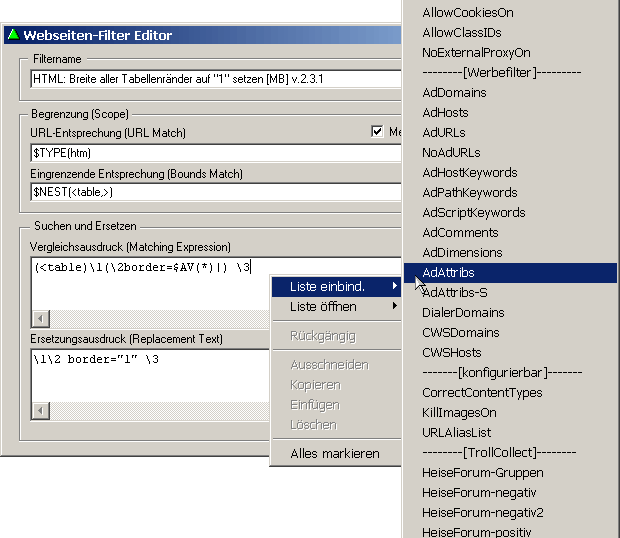Toggle the checkbox beside URL match field
Screen dimensions: 620x538
click(377, 132)
